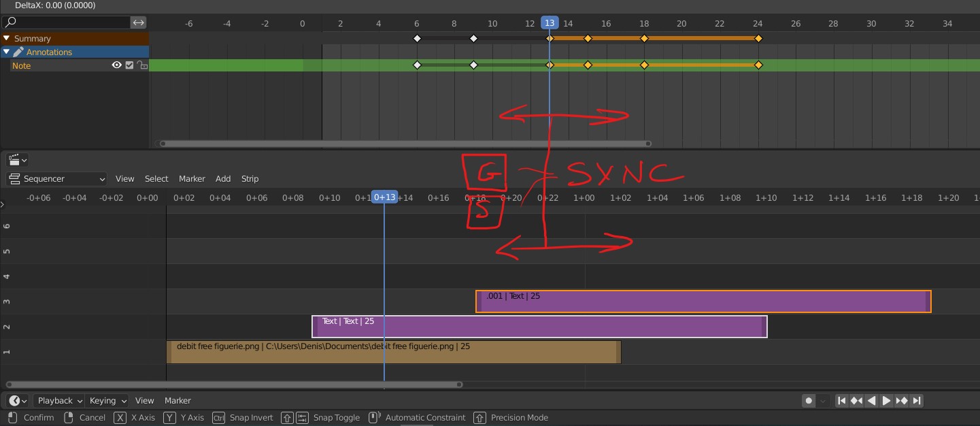This screenshot has width=980, height=426.
Task: Click the Shift icon for Precision Mode
Action: (479, 418)
